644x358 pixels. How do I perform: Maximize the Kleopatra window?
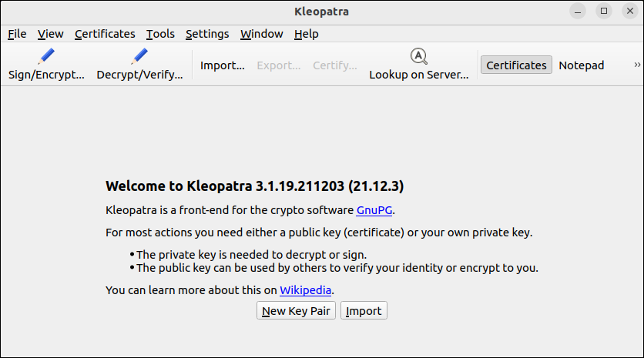(604, 11)
